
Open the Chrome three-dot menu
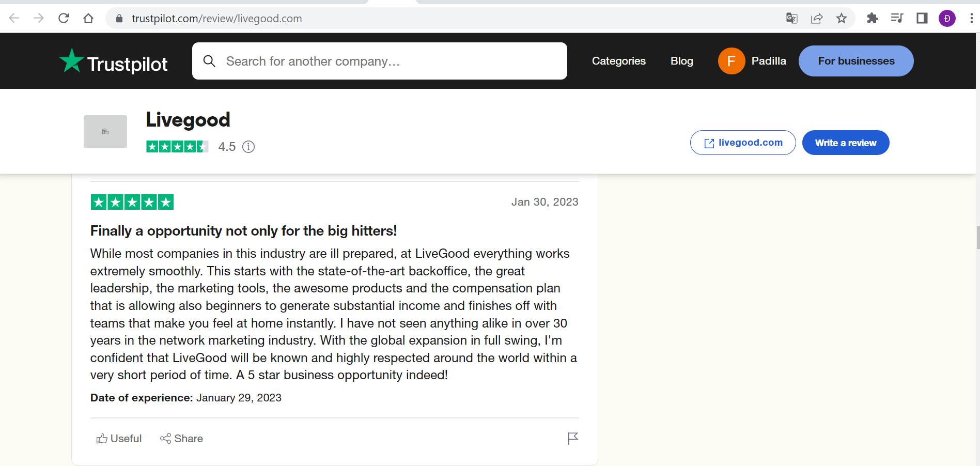pos(972,19)
